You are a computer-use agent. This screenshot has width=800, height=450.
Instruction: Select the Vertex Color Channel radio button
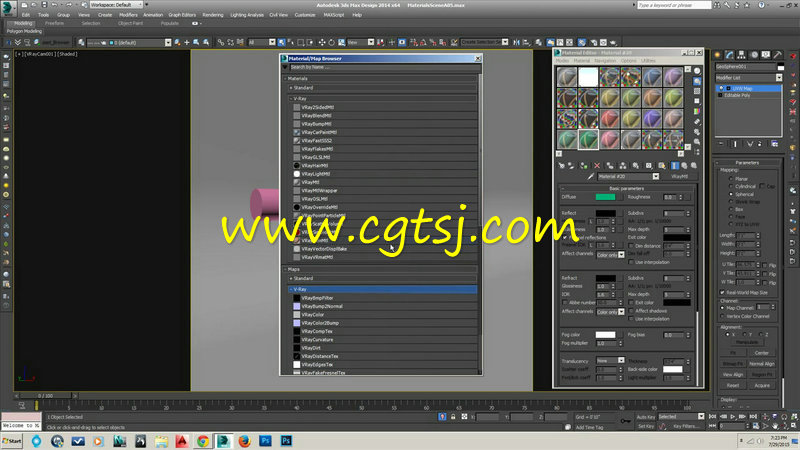point(722,316)
